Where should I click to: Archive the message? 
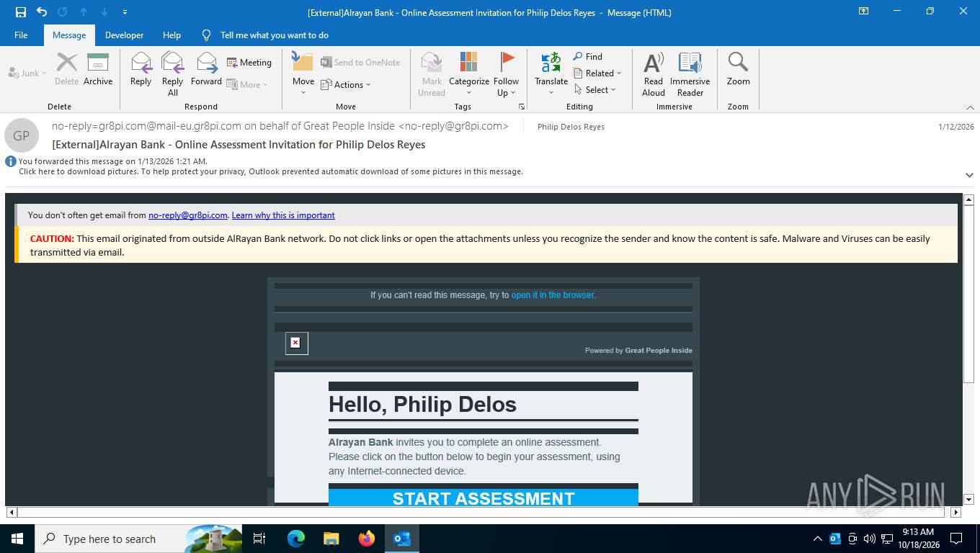pyautogui.click(x=98, y=69)
